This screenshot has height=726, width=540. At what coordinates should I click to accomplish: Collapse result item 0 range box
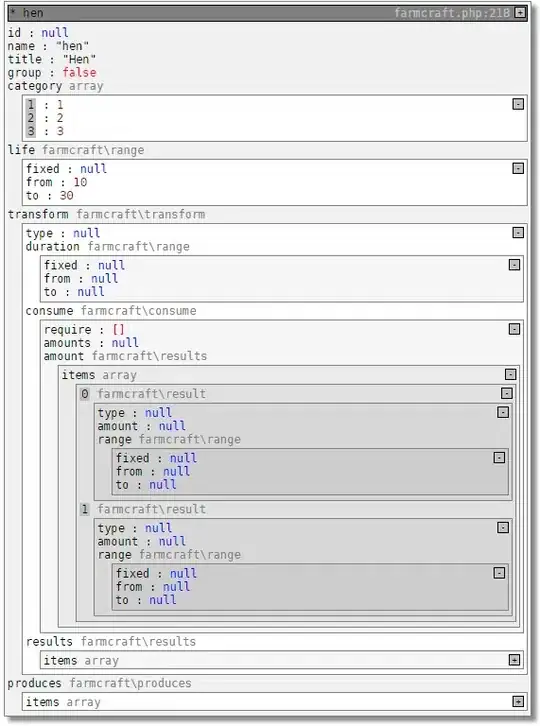pyautogui.click(x=499, y=457)
